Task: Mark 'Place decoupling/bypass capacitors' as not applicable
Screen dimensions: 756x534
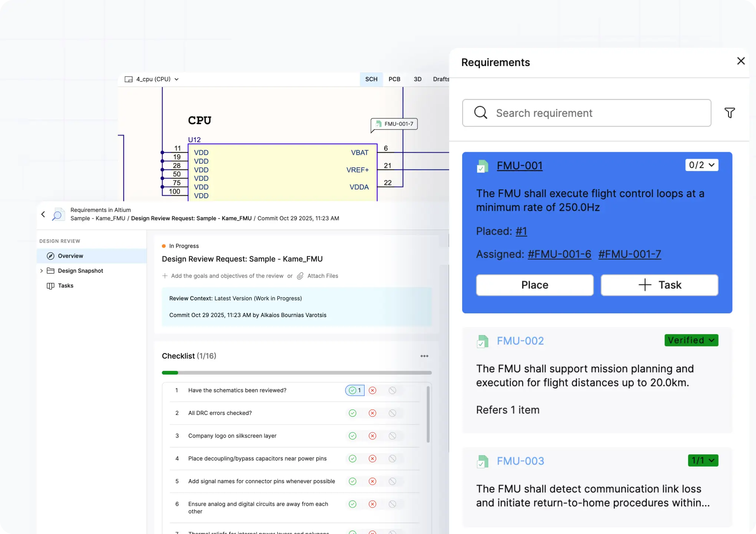Action: pyautogui.click(x=392, y=459)
